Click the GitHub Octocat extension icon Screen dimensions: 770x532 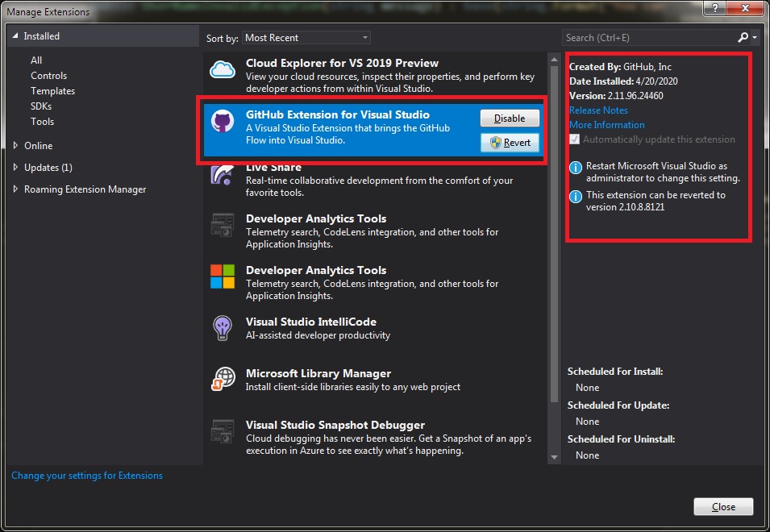pos(223,121)
